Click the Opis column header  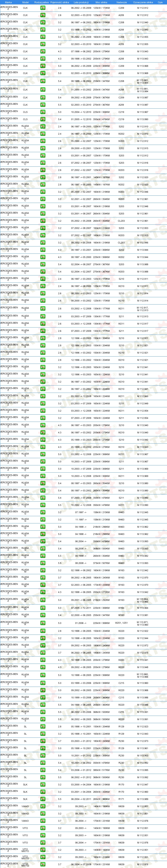160,2
